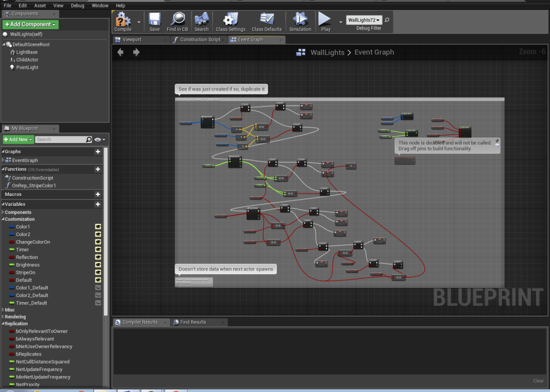
Task: Toggle visibility eye for Timer_Default variable
Action: coord(98,303)
